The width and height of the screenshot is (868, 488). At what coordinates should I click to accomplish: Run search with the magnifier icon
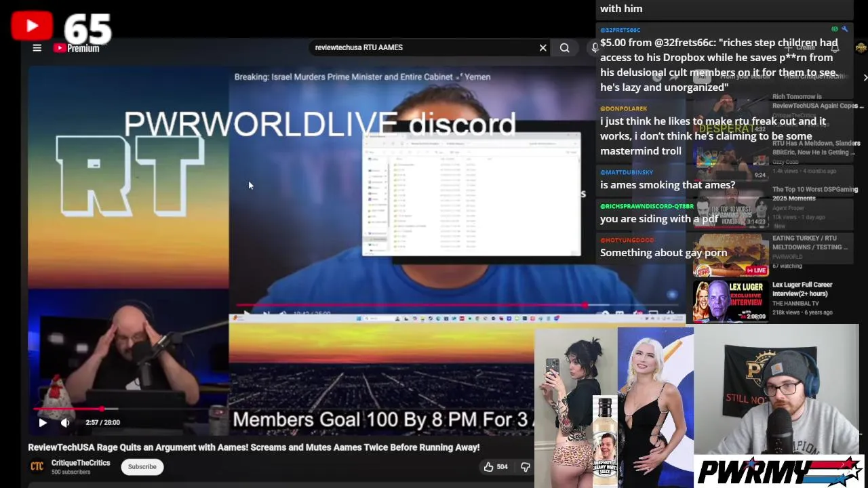564,47
